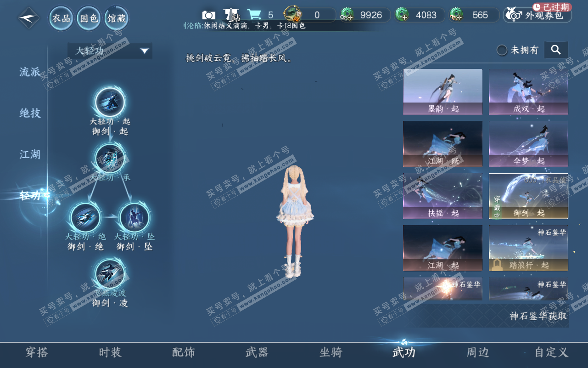
Task: Choose the equipped 御剑·起 thumbnail
Action: (x=528, y=196)
